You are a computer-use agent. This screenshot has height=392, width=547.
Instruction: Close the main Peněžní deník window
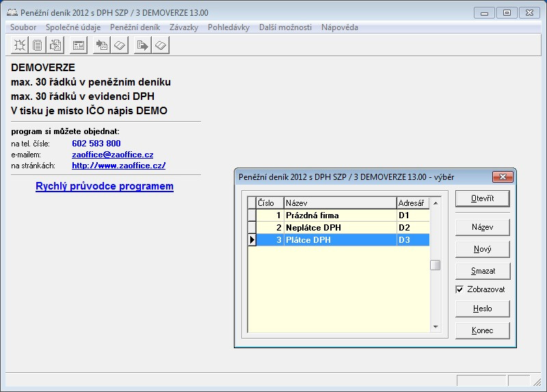tap(529, 13)
